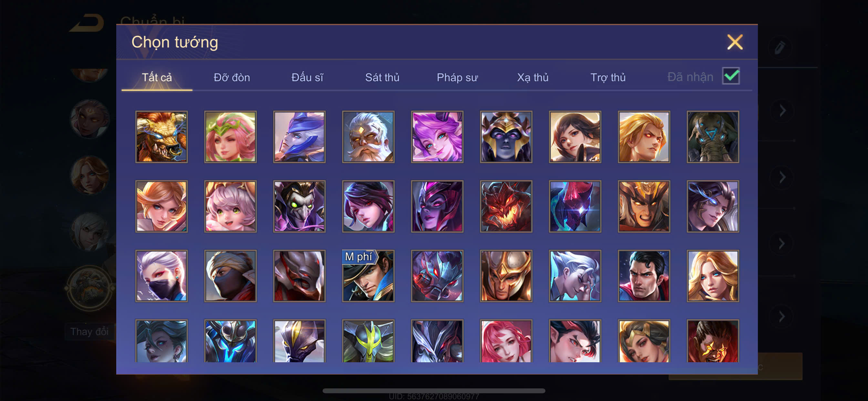Viewport: 868px width, 401px height.
Task: Select the hero marked M phí
Action: coord(368,276)
